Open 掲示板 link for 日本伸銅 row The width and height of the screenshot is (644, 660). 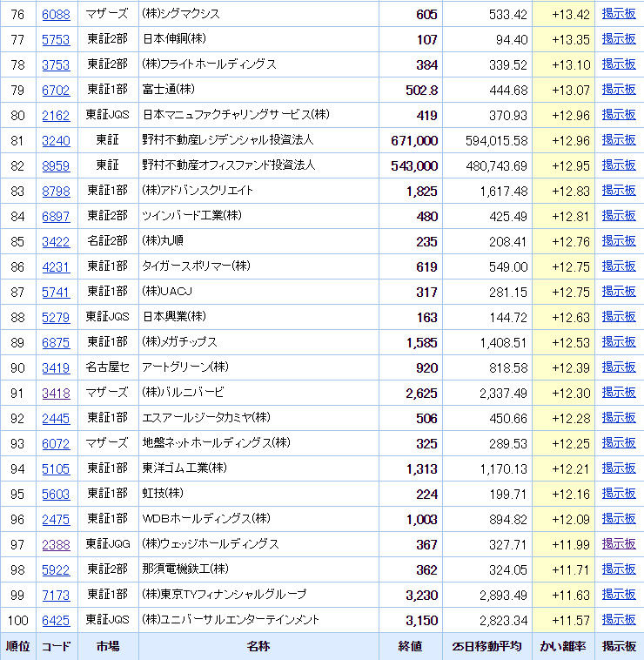click(x=619, y=39)
